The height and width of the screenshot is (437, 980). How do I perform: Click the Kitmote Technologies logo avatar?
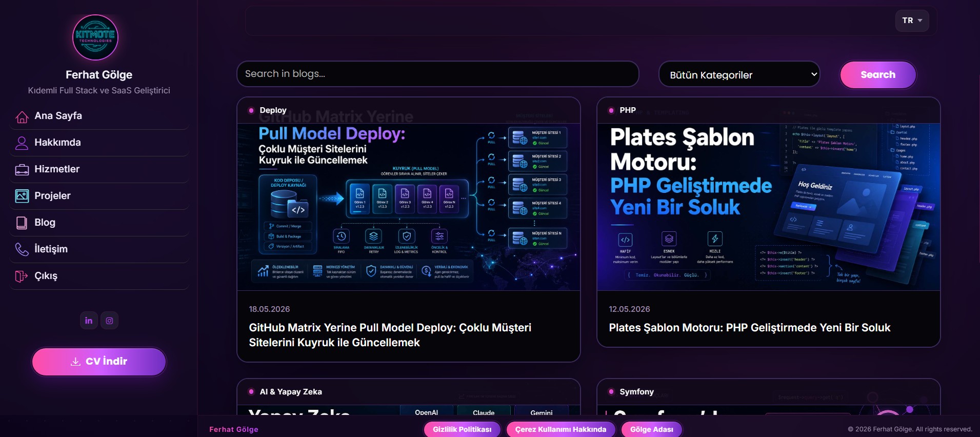95,37
